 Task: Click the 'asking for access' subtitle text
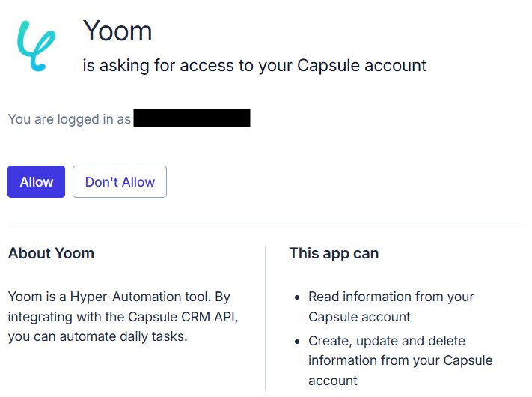coord(254,65)
